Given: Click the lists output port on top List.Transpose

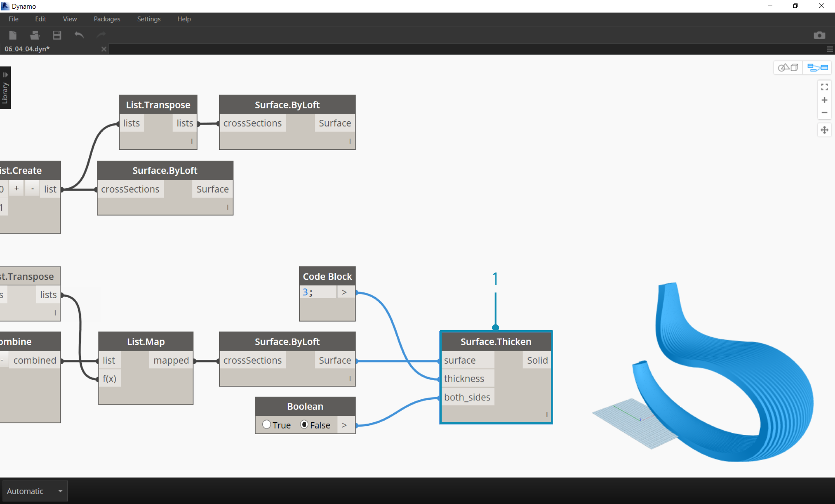Looking at the screenshot, I should (185, 123).
